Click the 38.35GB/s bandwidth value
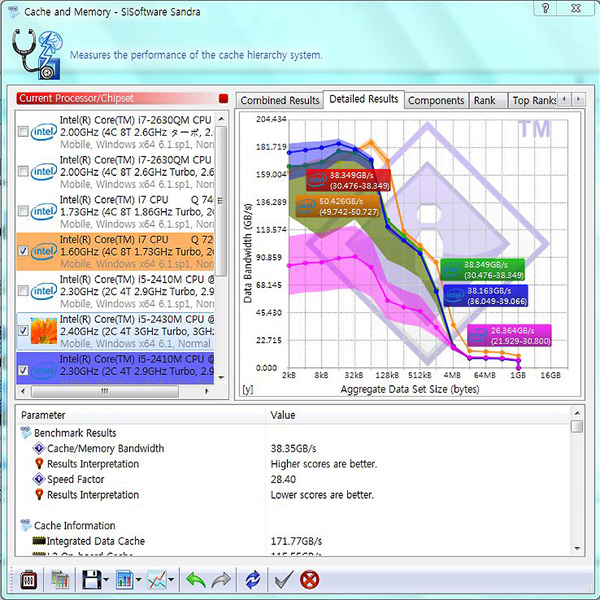This screenshot has height=600, width=600. (293, 448)
